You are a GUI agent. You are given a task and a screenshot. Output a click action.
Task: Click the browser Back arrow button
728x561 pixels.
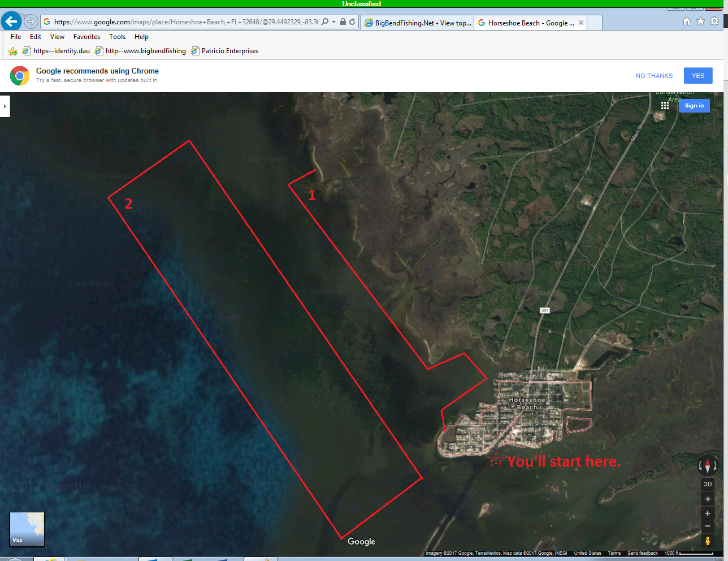[x=11, y=21]
